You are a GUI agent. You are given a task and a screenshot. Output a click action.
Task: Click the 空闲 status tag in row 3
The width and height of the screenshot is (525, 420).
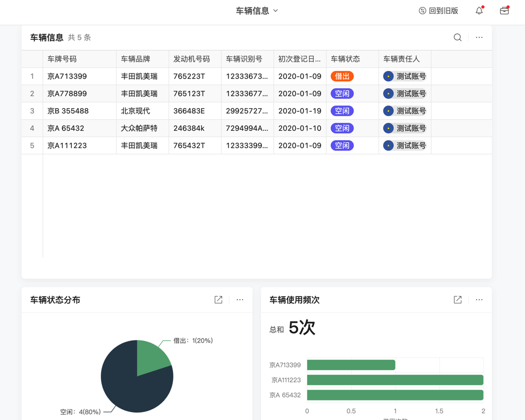342,111
